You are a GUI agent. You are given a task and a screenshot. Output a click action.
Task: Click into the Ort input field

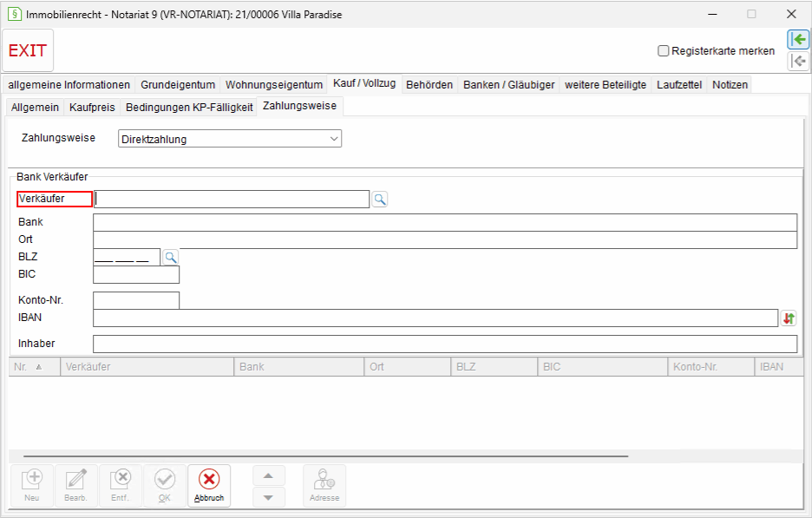(445, 239)
